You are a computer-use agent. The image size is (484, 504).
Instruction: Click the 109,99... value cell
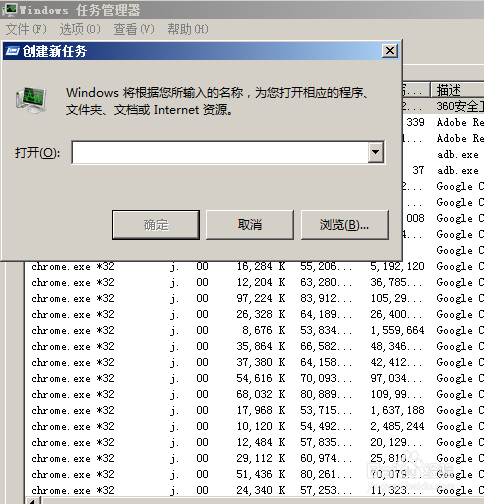point(396,394)
